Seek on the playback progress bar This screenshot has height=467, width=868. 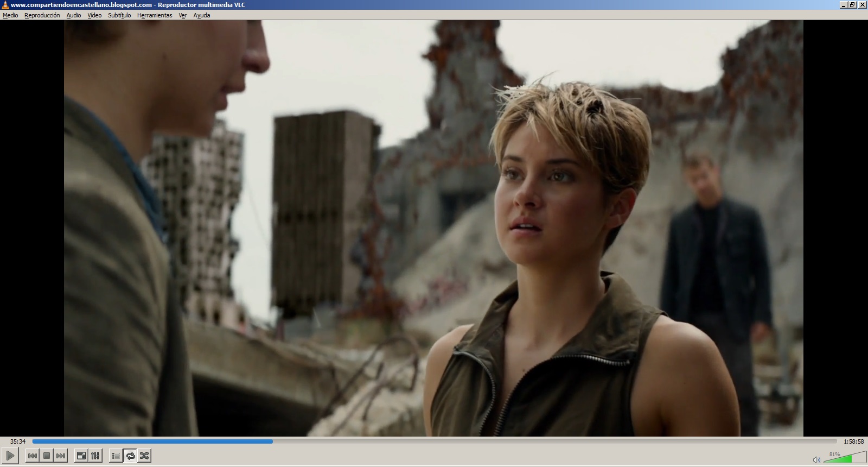[x=434, y=441]
